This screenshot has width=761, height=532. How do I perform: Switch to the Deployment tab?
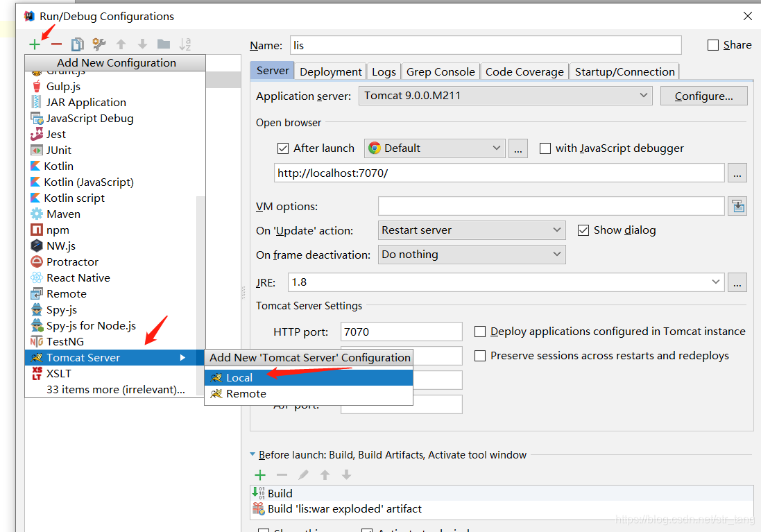point(330,72)
